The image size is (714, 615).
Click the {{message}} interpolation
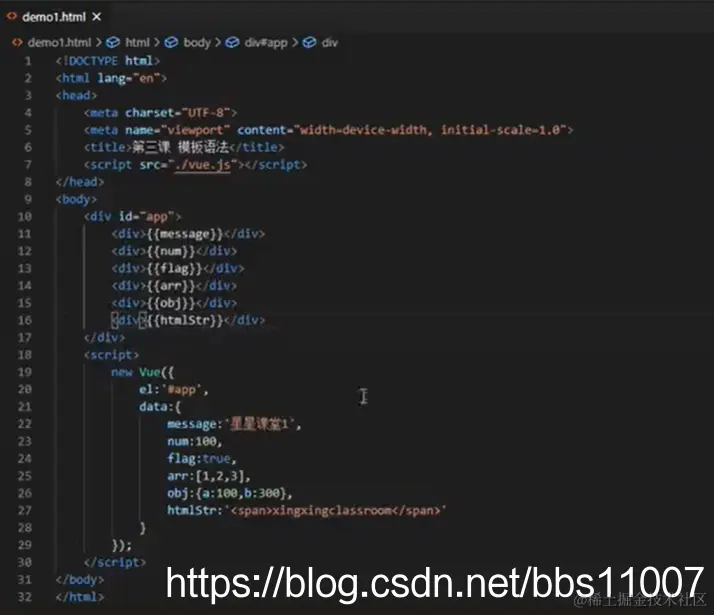pos(185,234)
